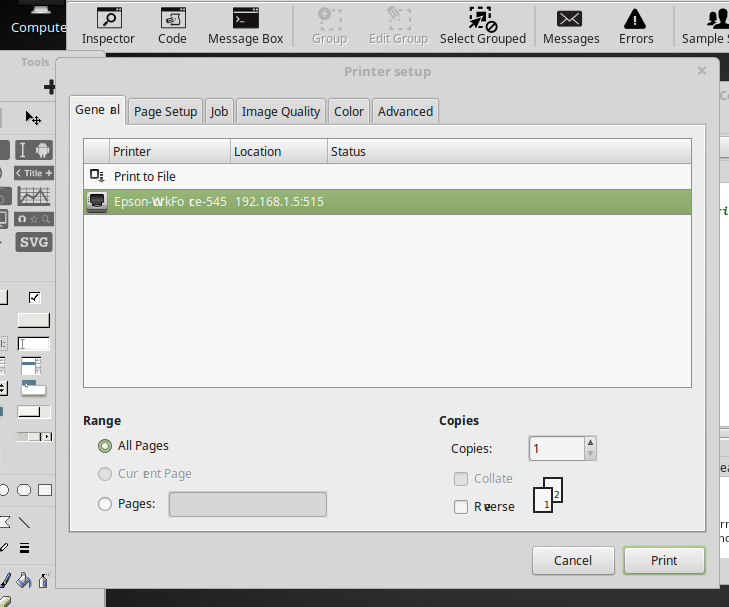Toggle the Collate checkbox

click(x=461, y=479)
